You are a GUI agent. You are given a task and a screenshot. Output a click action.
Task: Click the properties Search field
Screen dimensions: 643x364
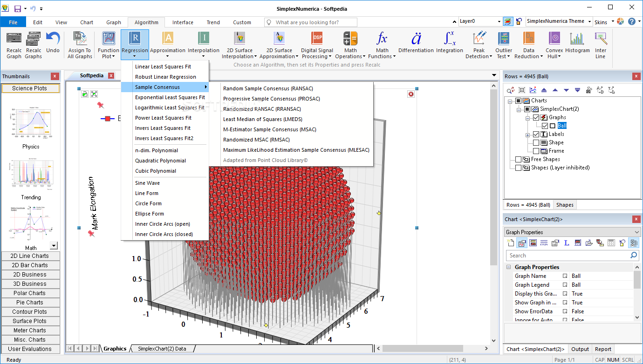[573, 256]
